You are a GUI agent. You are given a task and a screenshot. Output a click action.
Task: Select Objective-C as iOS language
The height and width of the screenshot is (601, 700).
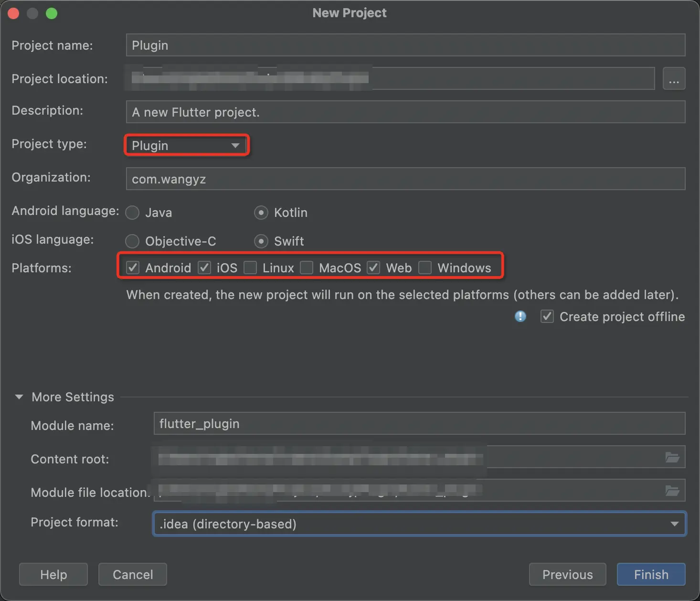pos(132,241)
